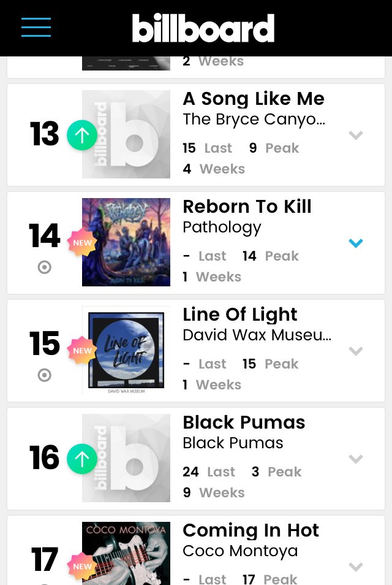Expand the Coming In Hot entry

pos(356,567)
